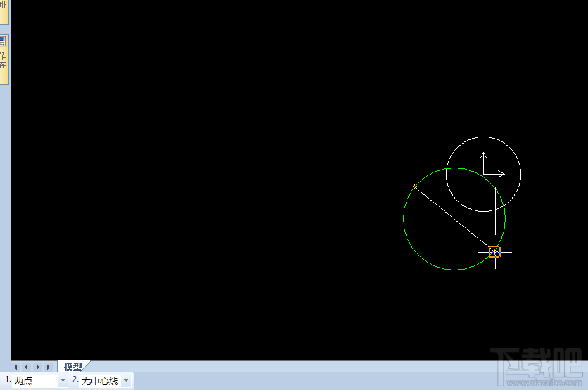588x390 pixels.
Task: Expand the 两点 dropdown arrow
Action: click(x=63, y=381)
